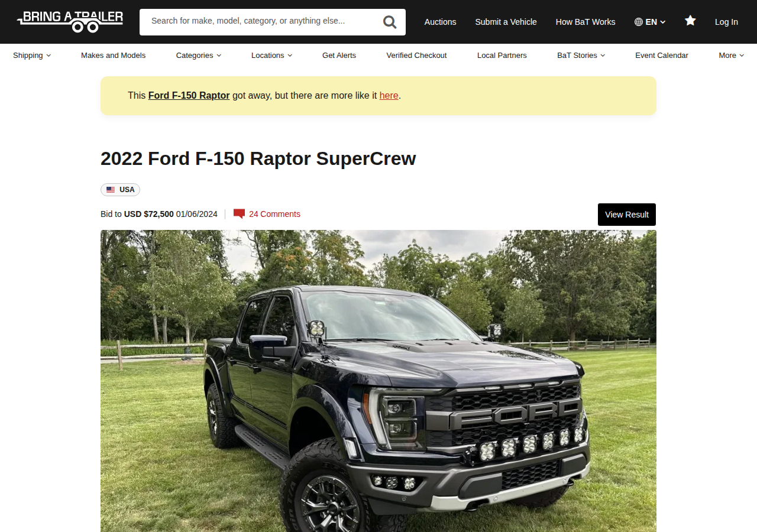Click the Bring a Trailer logo
This screenshot has width=757, height=532.
[70, 21]
